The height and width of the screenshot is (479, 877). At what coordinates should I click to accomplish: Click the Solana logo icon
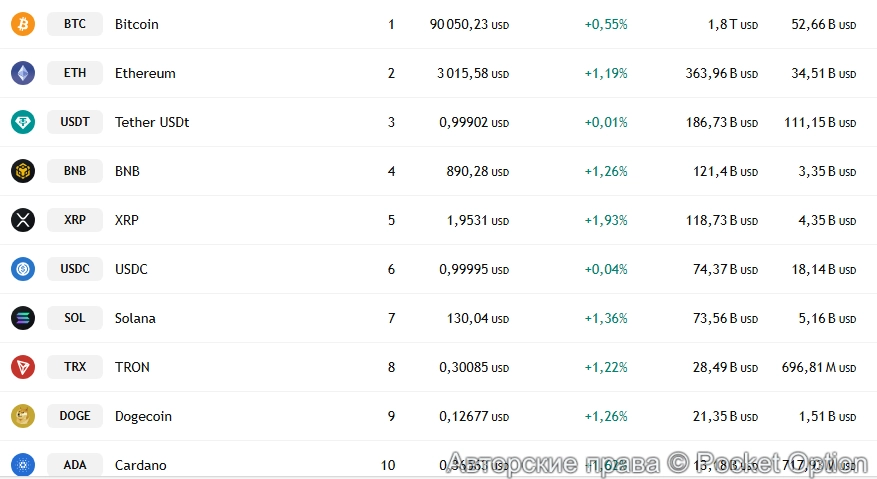tap(23, 318)
